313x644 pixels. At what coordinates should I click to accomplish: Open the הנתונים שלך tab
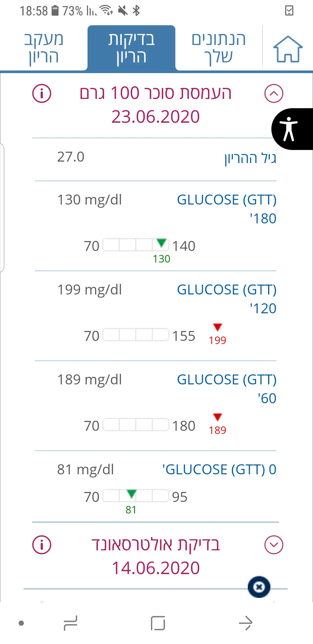tap(219, 48)
